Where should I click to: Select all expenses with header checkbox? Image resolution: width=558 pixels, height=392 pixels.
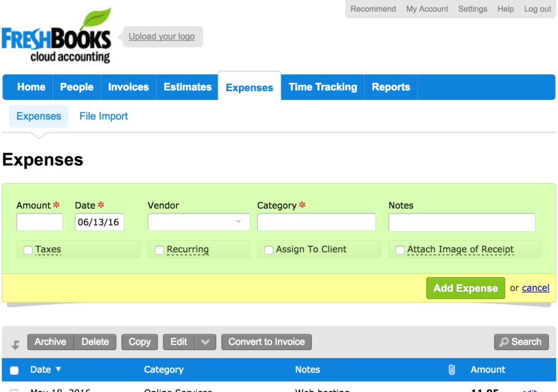[x=14, y=370]
